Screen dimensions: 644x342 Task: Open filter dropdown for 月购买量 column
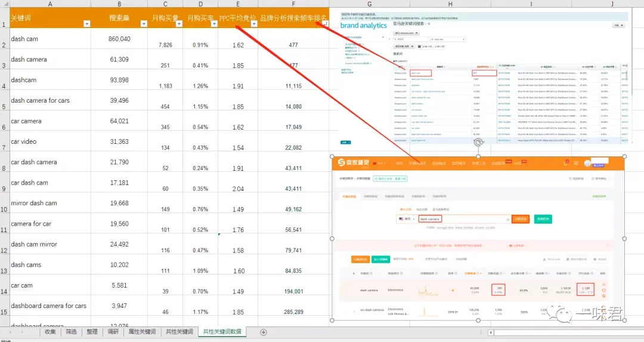pyautogui.click(x=179, y=24)
